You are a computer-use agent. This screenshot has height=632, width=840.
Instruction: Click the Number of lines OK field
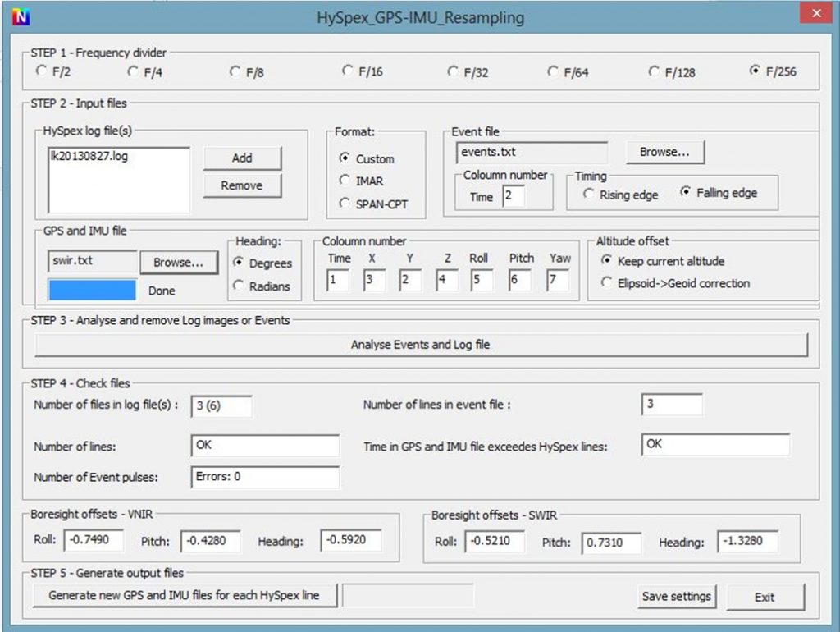pos(265,446)
